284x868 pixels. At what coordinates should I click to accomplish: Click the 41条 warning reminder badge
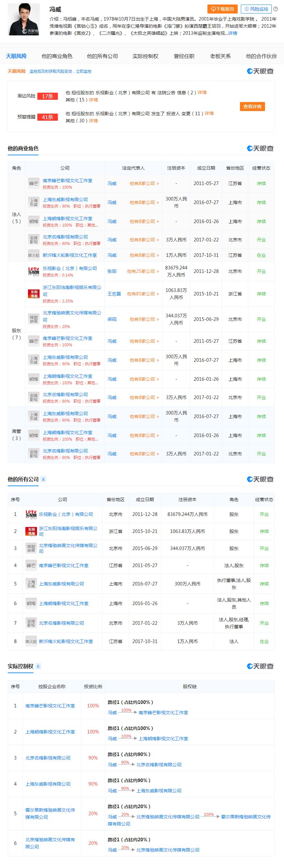48,117
